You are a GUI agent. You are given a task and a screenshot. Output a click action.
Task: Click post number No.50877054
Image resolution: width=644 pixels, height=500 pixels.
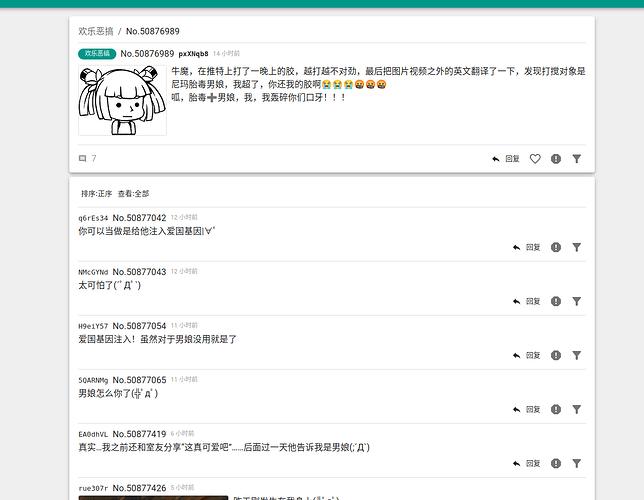[x=139, y=326]
